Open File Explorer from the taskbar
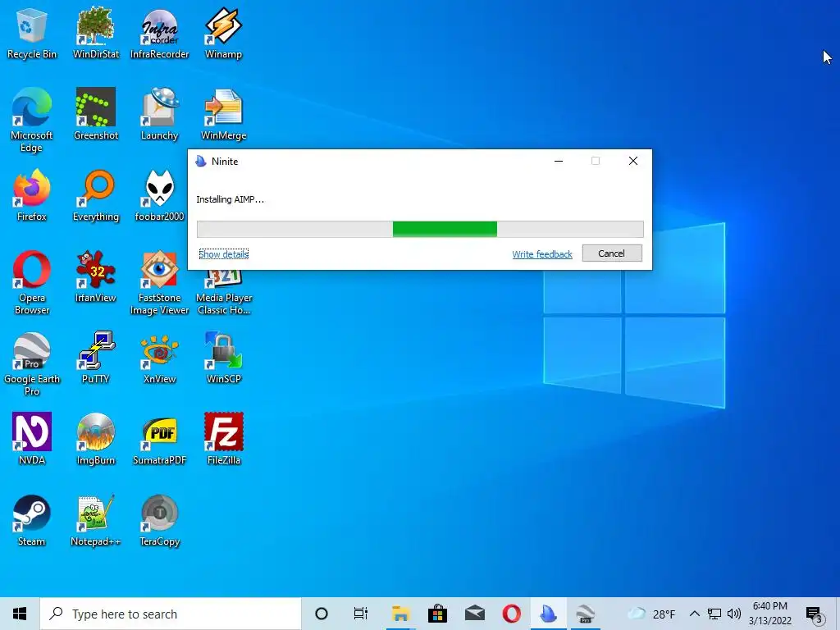 (400, 614)
